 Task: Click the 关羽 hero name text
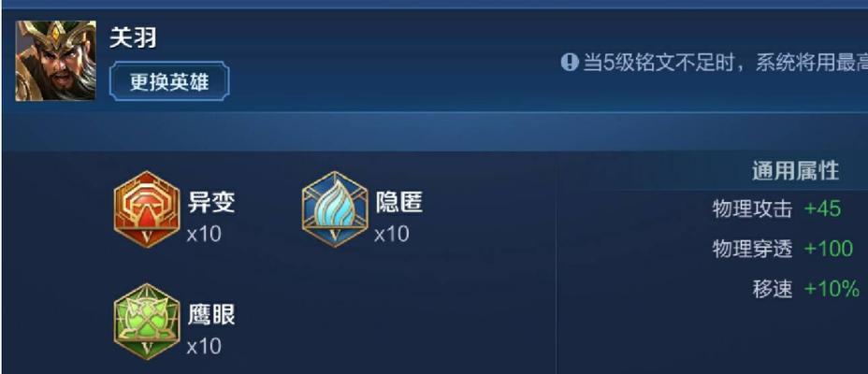[x=133, y=38]
